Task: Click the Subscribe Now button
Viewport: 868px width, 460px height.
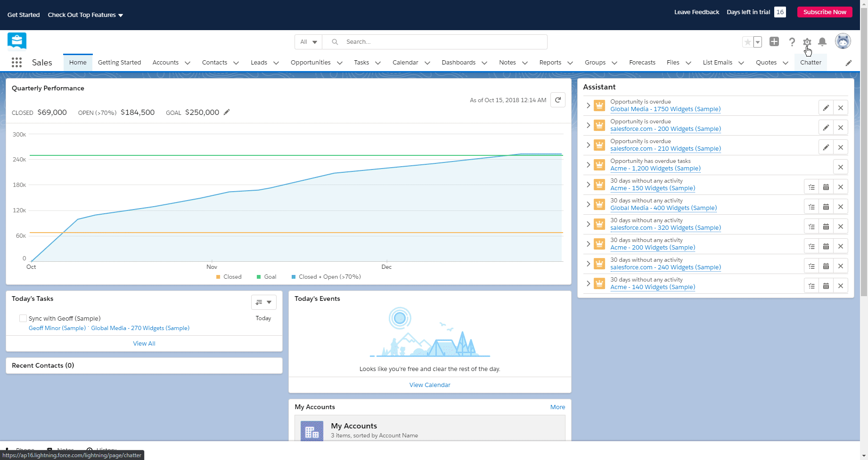Action: [x=825, y=12]
